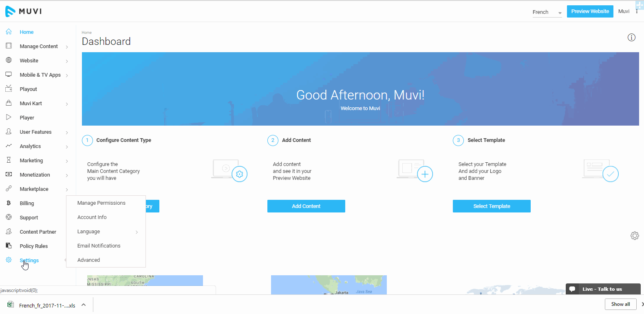Click the Settings gear icon in sidebar
644x314 pixels.
click(x=9, y=260)
